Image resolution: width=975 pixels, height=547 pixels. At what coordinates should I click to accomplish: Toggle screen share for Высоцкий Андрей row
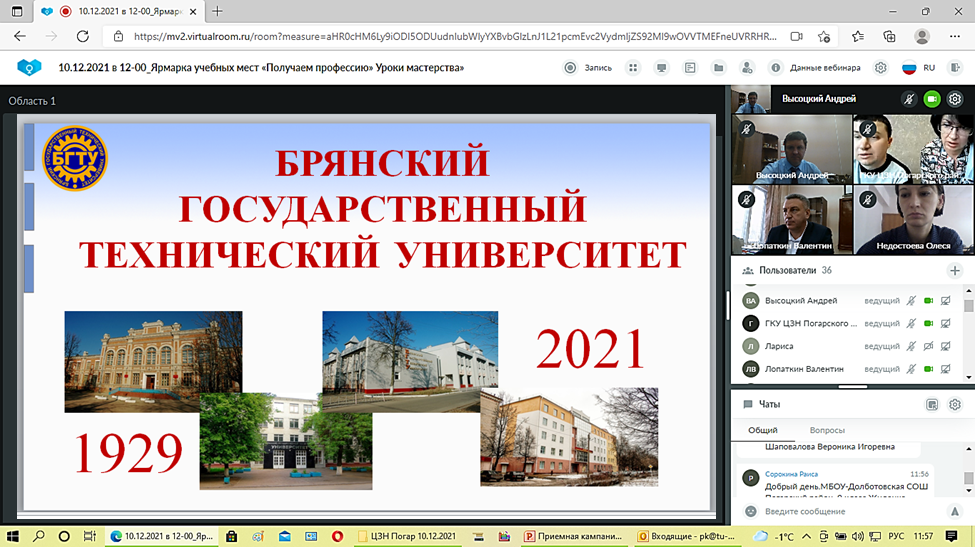coord(946,301)
